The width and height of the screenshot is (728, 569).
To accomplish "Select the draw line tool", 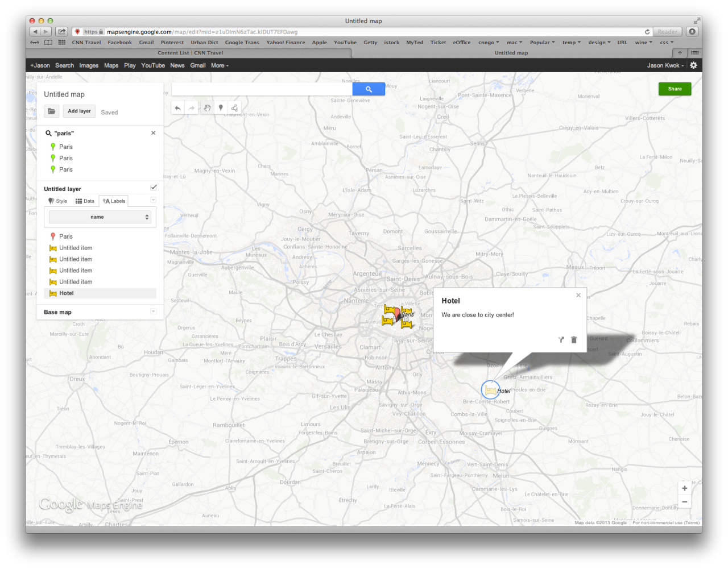I will (234, 108).
